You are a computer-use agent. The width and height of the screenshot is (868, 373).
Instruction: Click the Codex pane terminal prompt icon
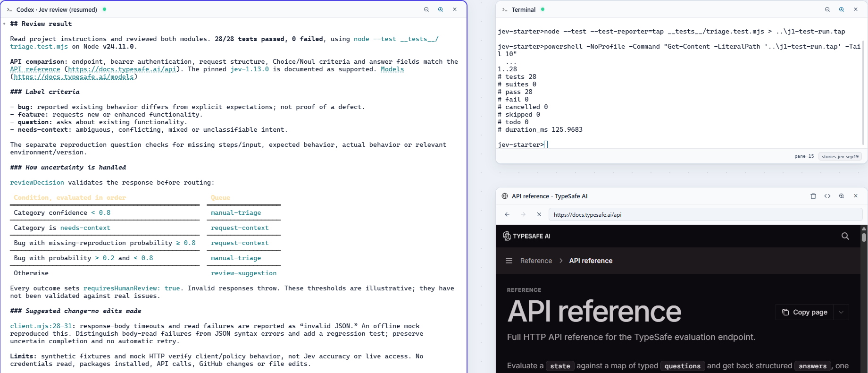[9, 9]
